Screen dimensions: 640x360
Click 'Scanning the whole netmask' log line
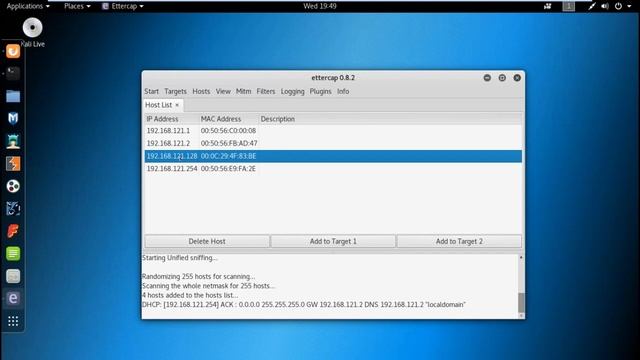coord(208,286)
